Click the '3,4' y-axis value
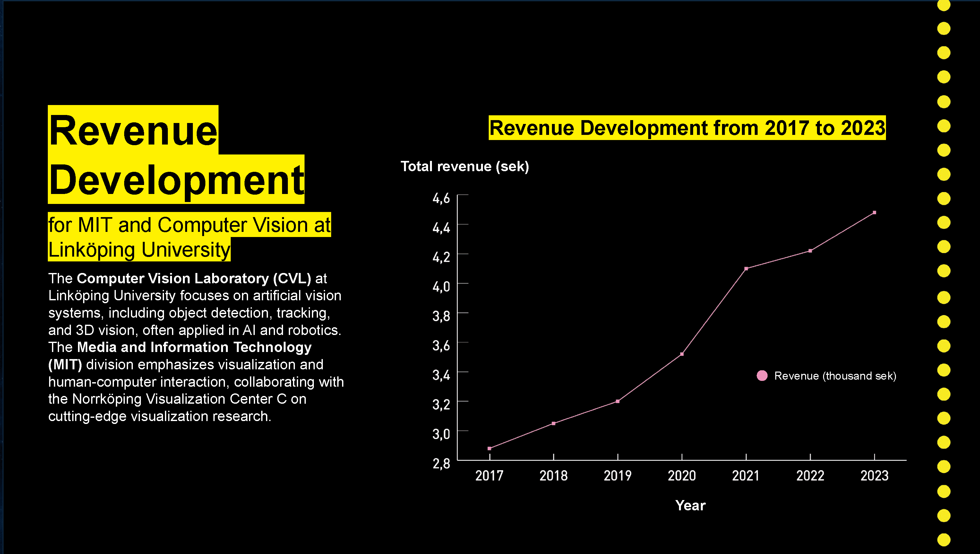Screen dimensions: 980x554 click(441, 375)
